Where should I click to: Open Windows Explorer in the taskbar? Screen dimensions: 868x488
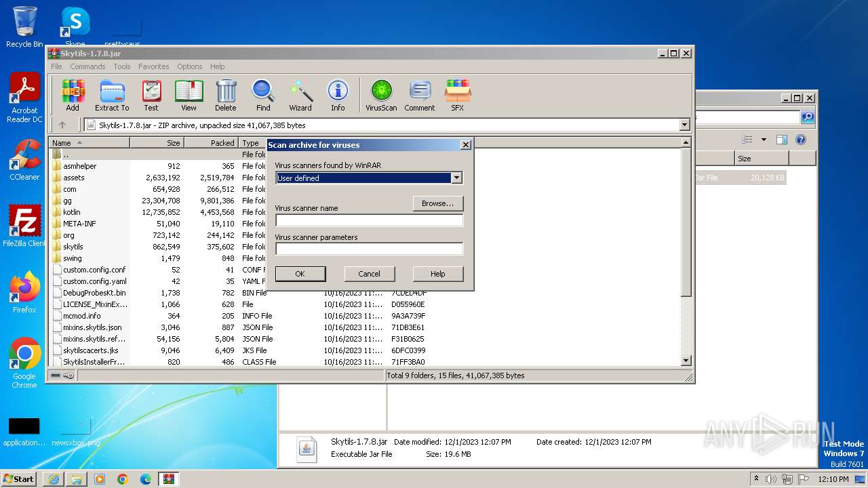[77, 479]
